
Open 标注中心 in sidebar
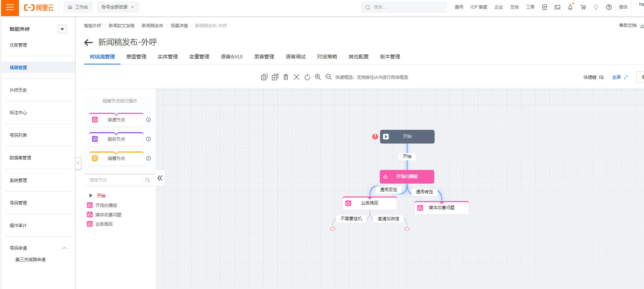(18, 113)
